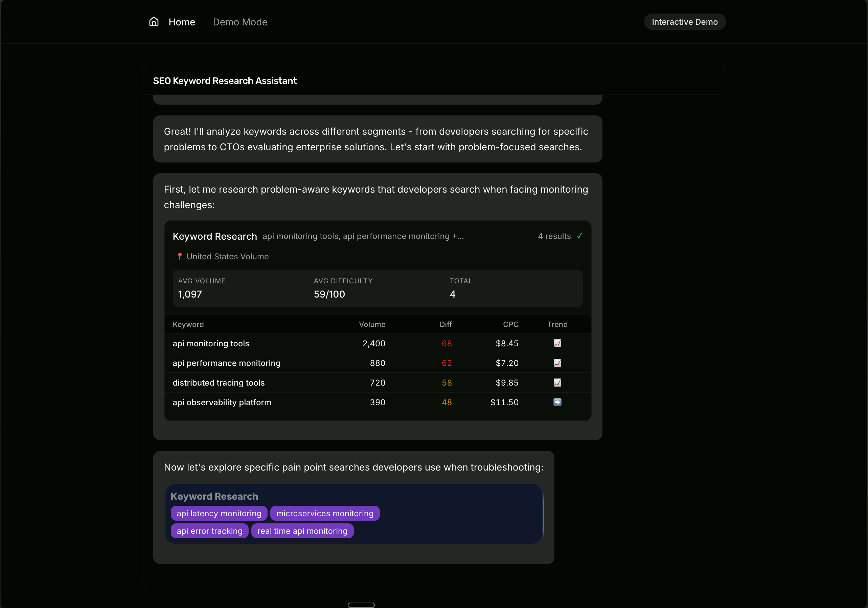Open the Home navigation link
This screenshot has height=608, width=868.
pyautogui.click(x=181, y=22)
